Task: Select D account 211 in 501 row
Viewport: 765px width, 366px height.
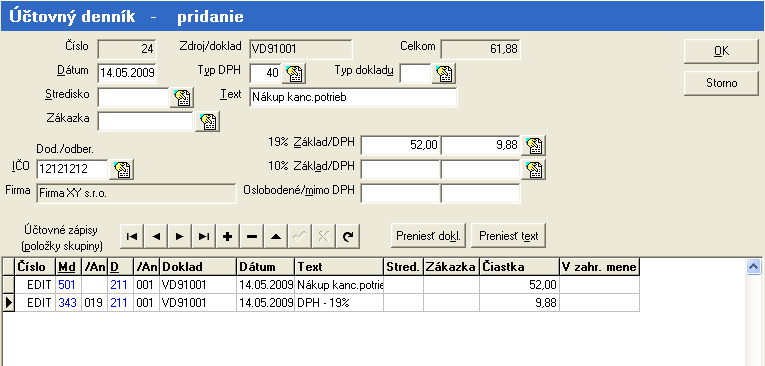Action: (121, 285)
